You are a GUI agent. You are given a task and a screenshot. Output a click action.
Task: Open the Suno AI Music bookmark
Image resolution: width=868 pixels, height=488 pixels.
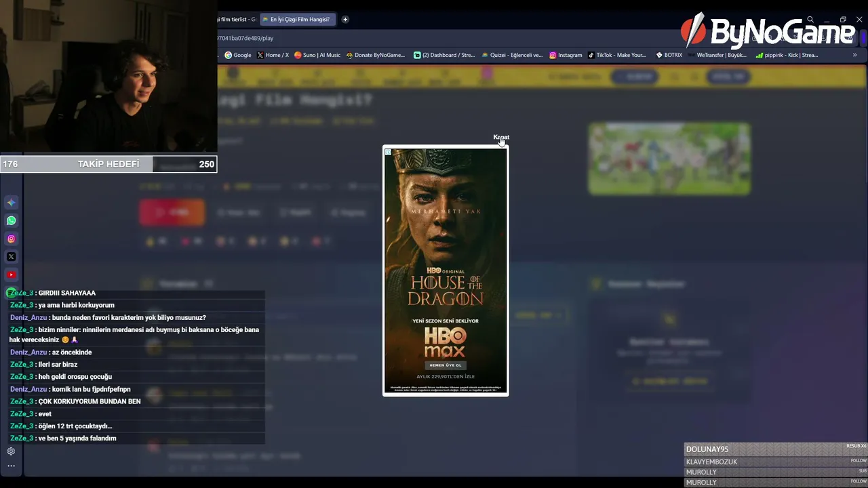click(x=317, y=55)
